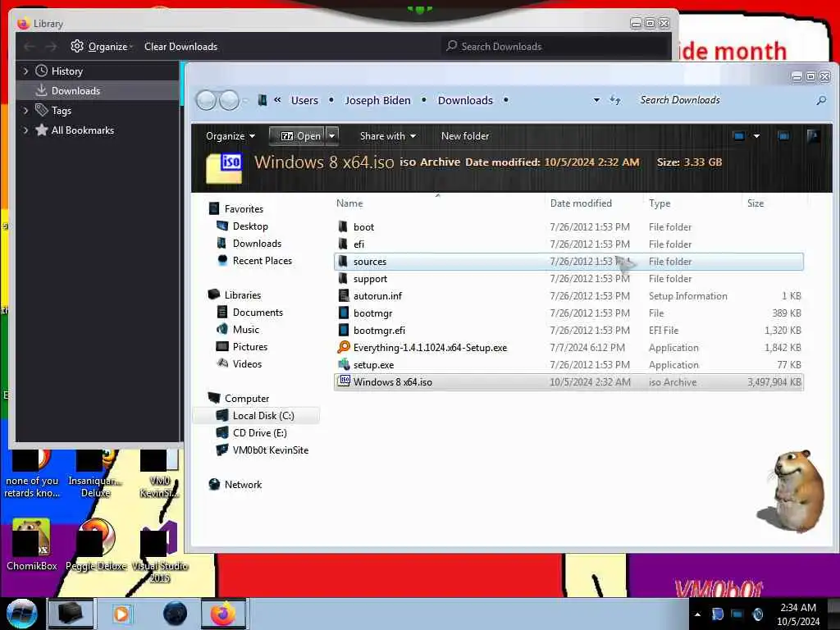Click Library window forward arrow
This screenshot has height=630, width=840.
click(x=51, y=47)
